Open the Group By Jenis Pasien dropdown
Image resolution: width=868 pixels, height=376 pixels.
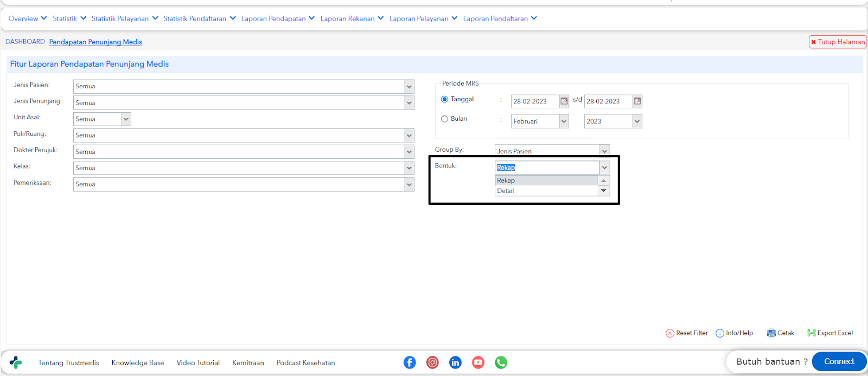pyautogui.click(x=604, y=151)
